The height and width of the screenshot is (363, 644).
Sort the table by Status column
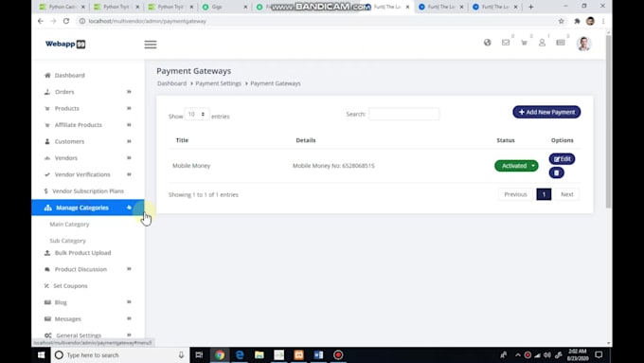tap(506, 140)
